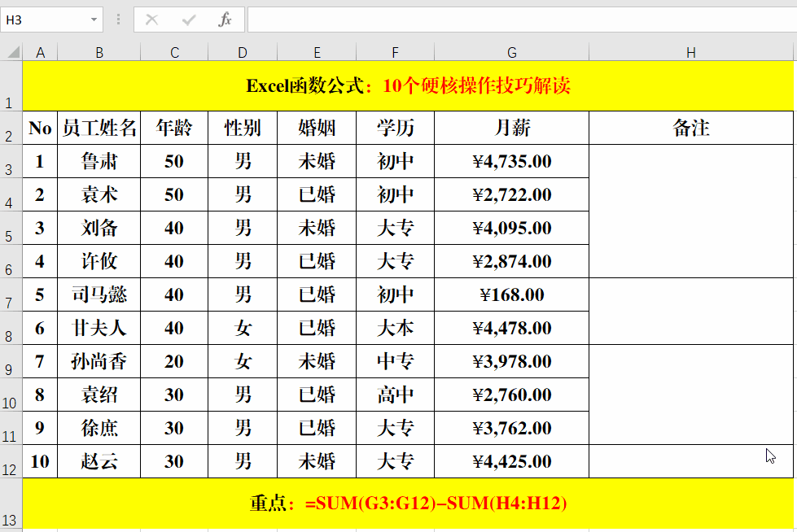The image size is (797, 532).
Task: Select column header H above 备注
Action: tap(690, 51)
